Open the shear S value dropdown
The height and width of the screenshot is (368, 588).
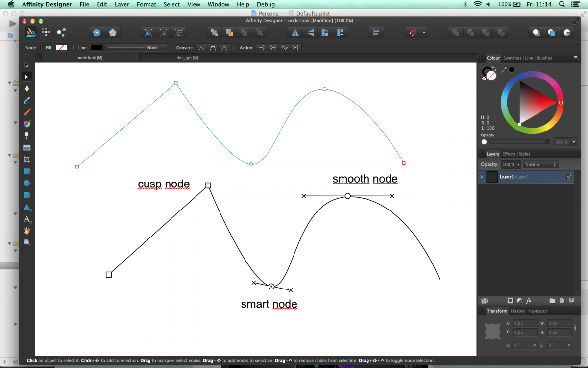pos(568,345)
